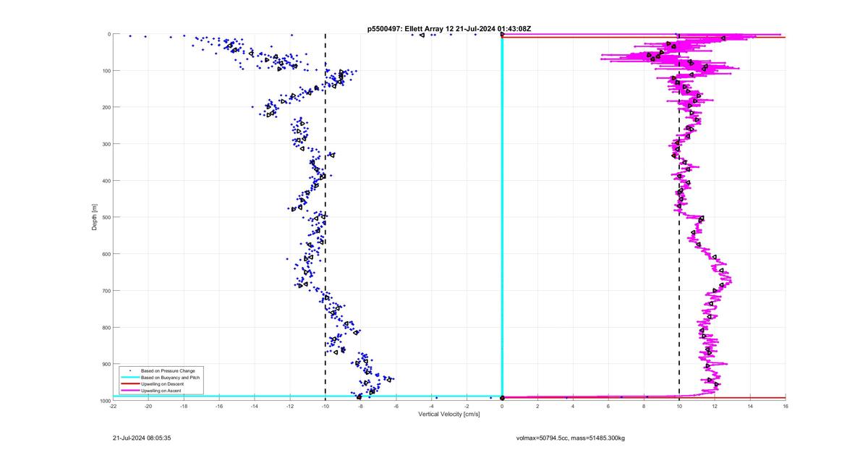
Task: Click the x-axis tick label '8'
Action: [x=644, y=406]
